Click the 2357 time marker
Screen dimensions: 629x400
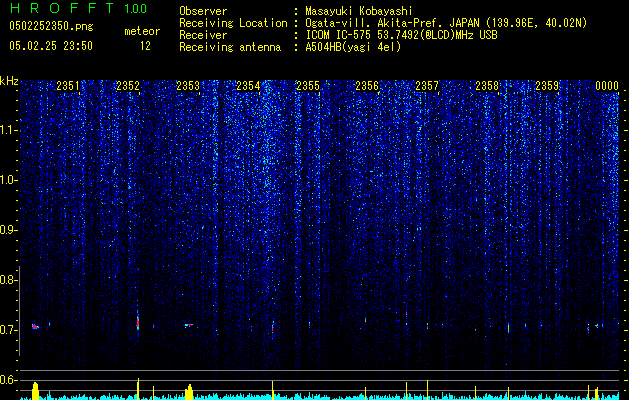point(427,86)
